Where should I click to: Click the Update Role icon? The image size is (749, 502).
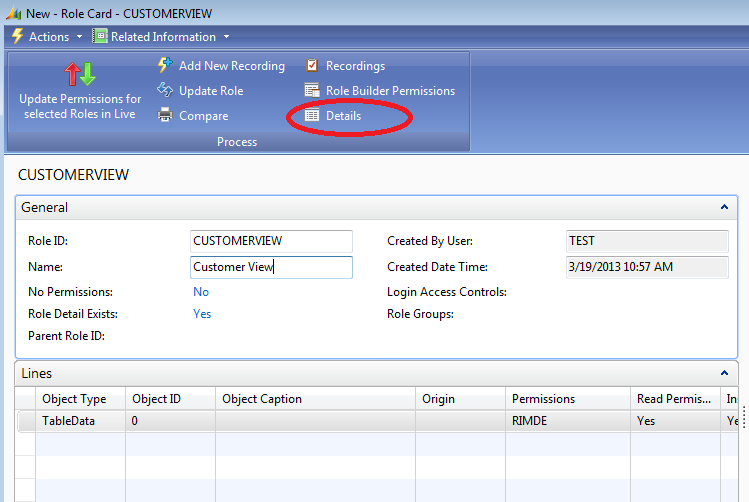coord(165,91)
